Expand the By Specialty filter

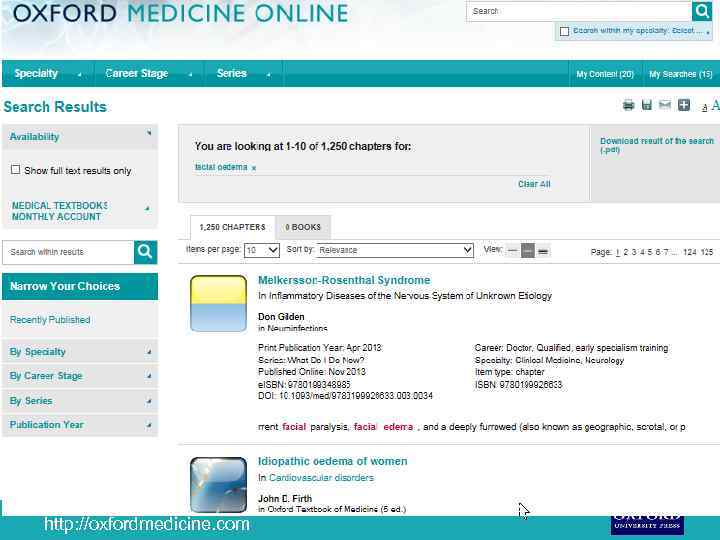pos(80,352)
